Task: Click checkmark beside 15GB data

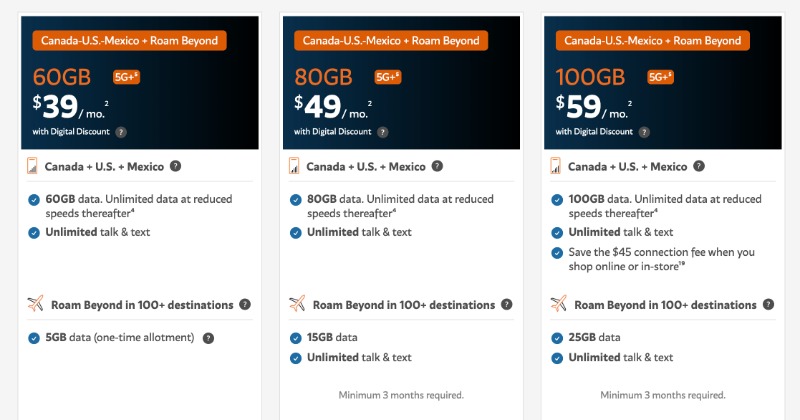Action: [x=295, y=338]
